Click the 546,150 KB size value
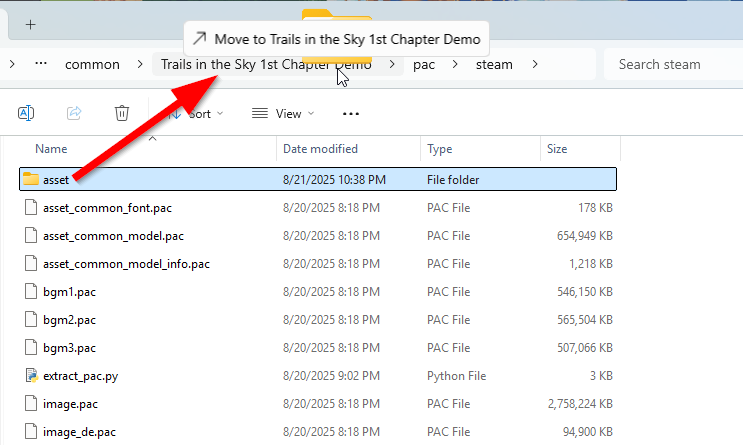743x445 pixels. click(x=585, y=291)
